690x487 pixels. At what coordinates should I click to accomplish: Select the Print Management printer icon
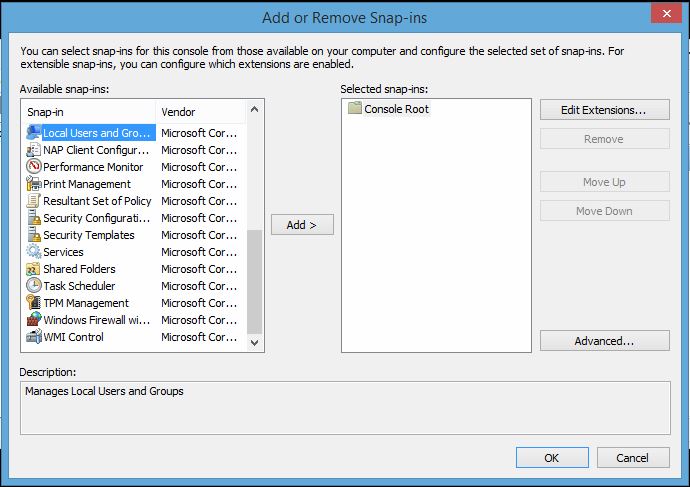click(x=34, y=184)
